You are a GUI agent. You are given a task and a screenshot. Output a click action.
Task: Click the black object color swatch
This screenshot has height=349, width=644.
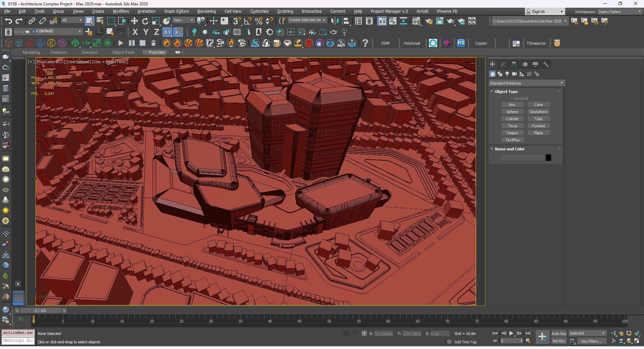point(548,158)
